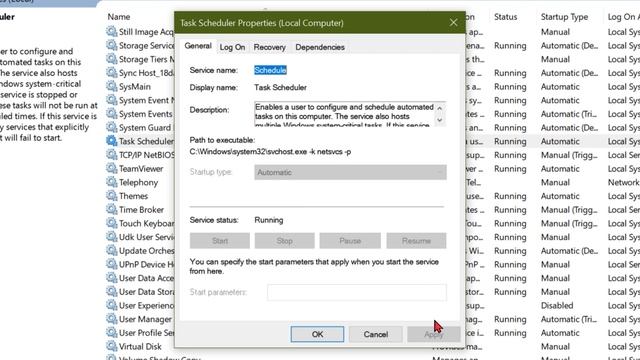This screenshot has height=360, width=640.
Task: Click the Pause service button
Action: (x=350, y=241)
